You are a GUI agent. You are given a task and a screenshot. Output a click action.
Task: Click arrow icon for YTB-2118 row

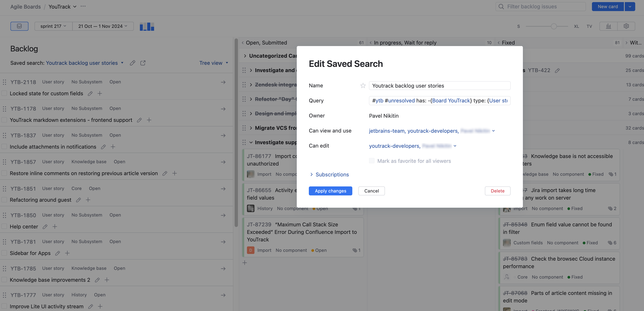(223, 82)
